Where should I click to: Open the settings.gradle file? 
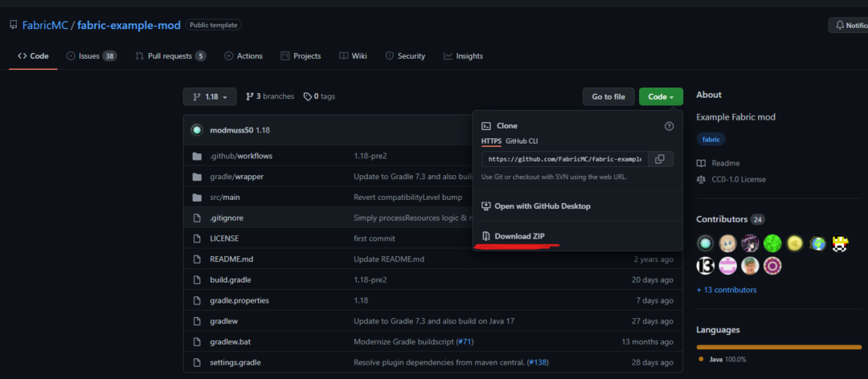click(x=235, y=362)
